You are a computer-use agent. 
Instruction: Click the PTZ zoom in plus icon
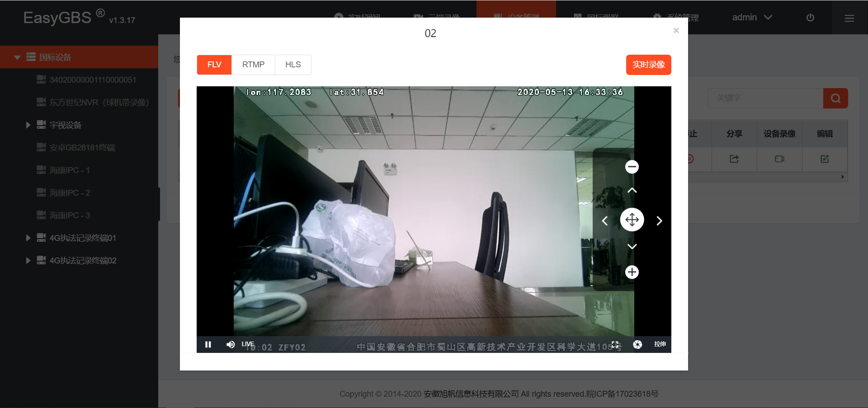(632, 272)
